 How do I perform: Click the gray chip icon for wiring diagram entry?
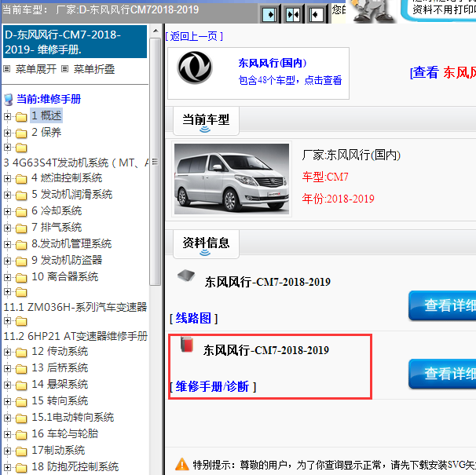pos(186,276)
